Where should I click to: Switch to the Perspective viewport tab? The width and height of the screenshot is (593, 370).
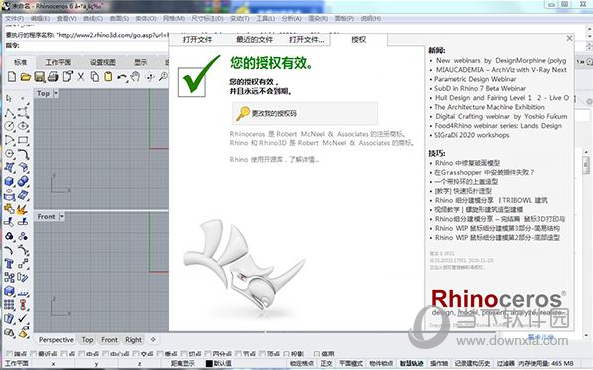click(x=56, y=340)
